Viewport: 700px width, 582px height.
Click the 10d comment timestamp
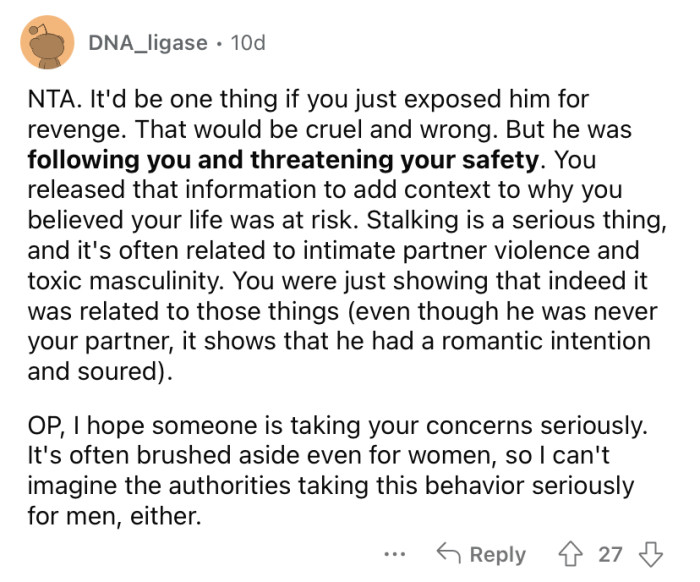[247, 44]
